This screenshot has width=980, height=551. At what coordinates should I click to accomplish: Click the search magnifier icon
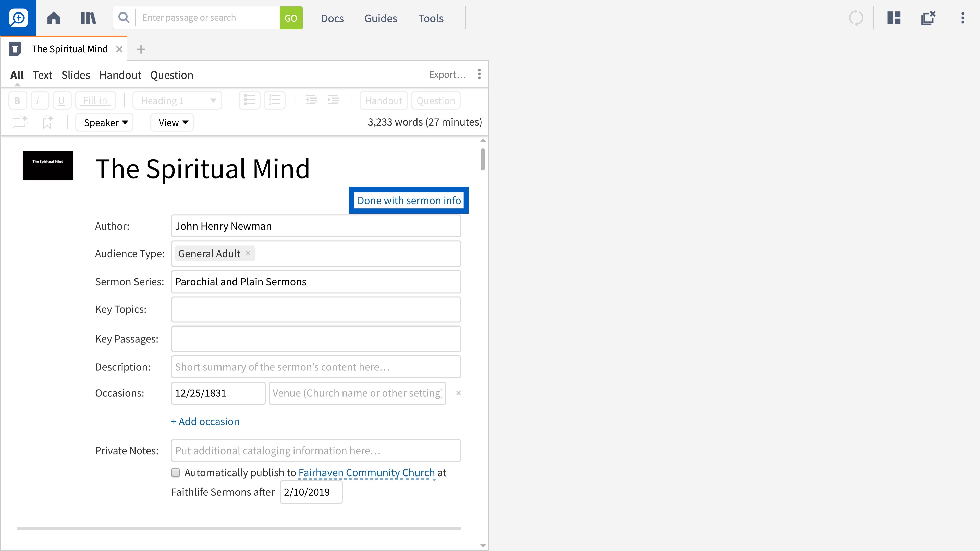pos(124,18)
